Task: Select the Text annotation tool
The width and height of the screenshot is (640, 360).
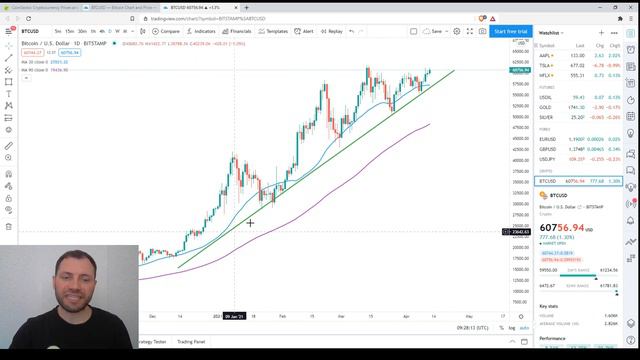Action: point(9,94)
